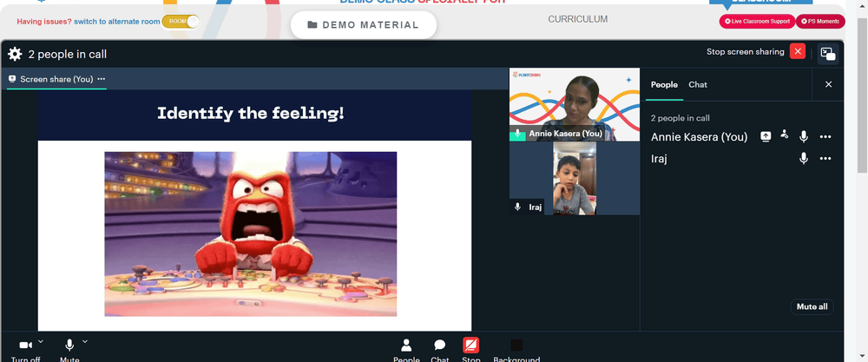Mute Iraj's microphone in people list
The width and height of the screenshot is (868, 362).
pyautogui.click(x=804, y=159)
